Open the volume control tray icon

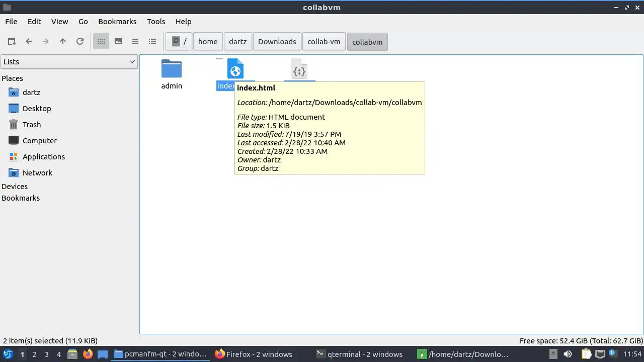point(568,354)
